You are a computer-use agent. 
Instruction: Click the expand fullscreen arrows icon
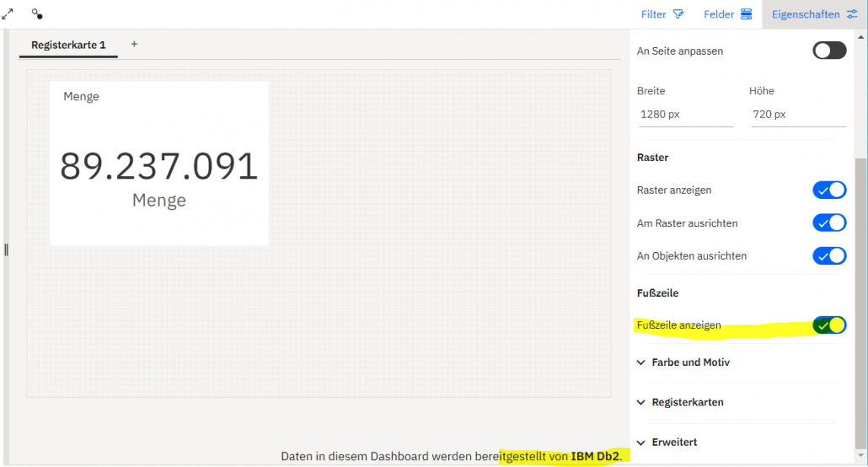(x=8, y=13)
